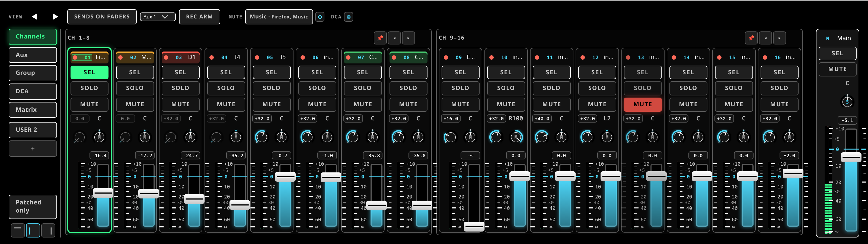
Task: Click channel 16 pan knob
Action: pos(789,137)
